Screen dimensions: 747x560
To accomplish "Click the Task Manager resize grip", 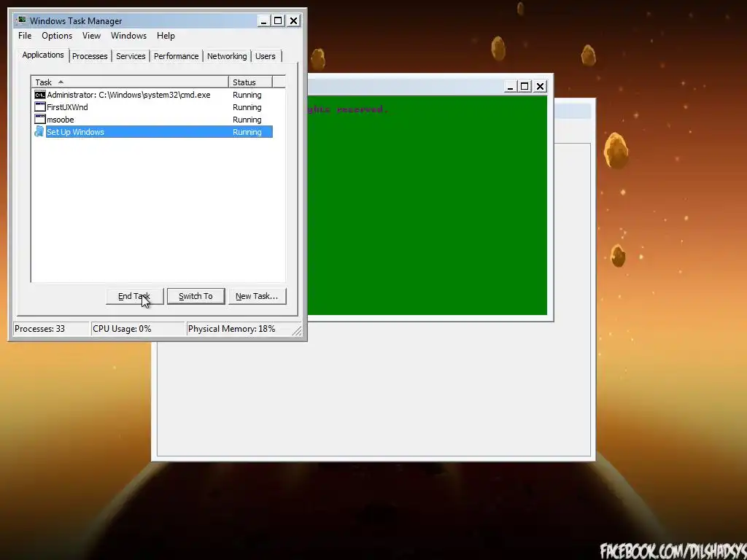I will pos(297,330).
